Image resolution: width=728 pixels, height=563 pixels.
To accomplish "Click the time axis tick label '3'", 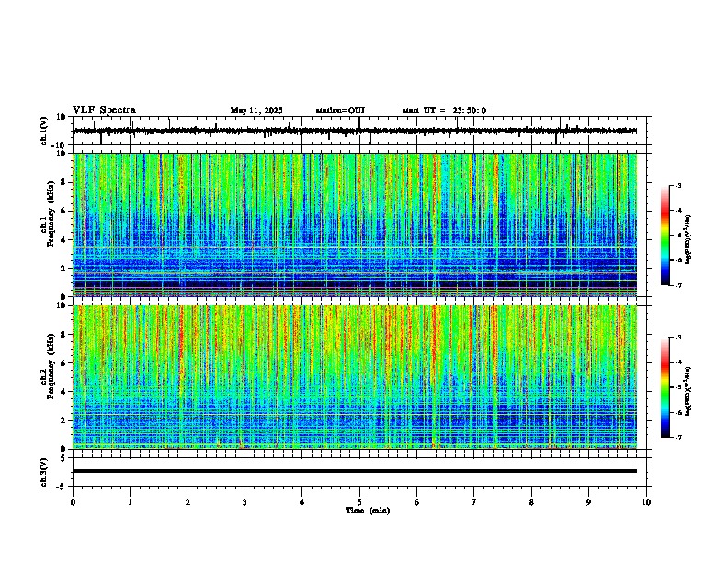I will click(245, 502).
